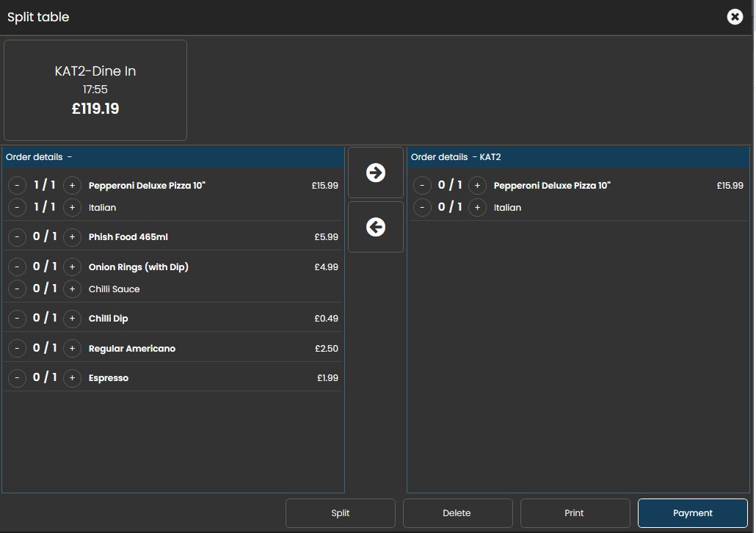Open Payment for the order
This screenshot has width=756, height=533.
coord(692,513)
